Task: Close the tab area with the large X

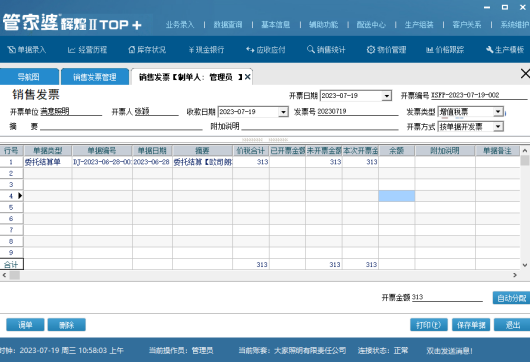Action: coord(525,73)
